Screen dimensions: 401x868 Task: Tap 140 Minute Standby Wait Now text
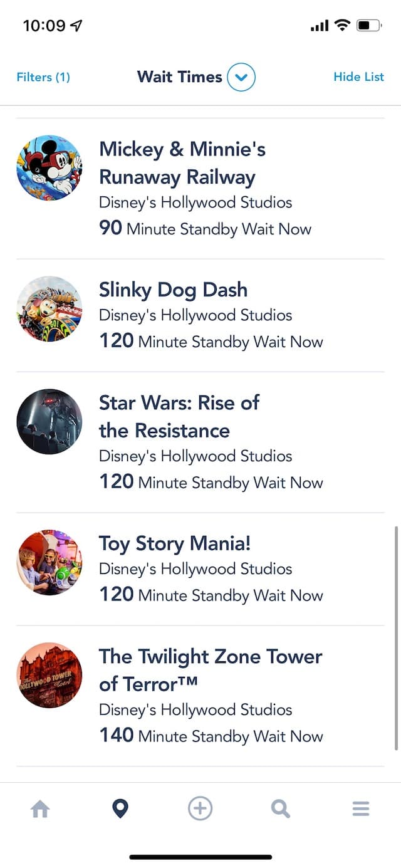point(211,735)
